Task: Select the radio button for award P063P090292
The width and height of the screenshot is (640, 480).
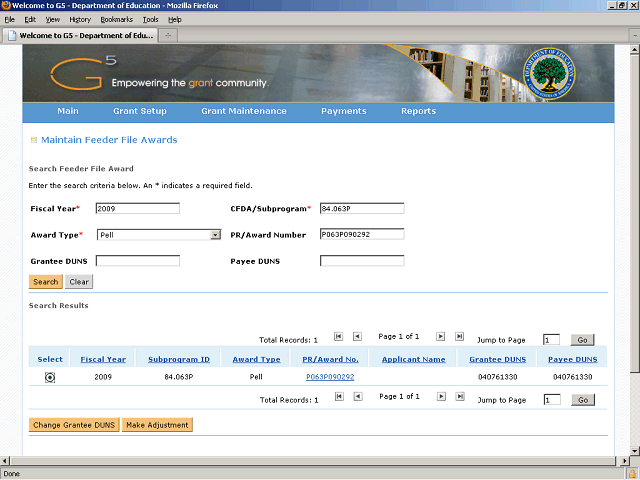Action: click(50, 378)
